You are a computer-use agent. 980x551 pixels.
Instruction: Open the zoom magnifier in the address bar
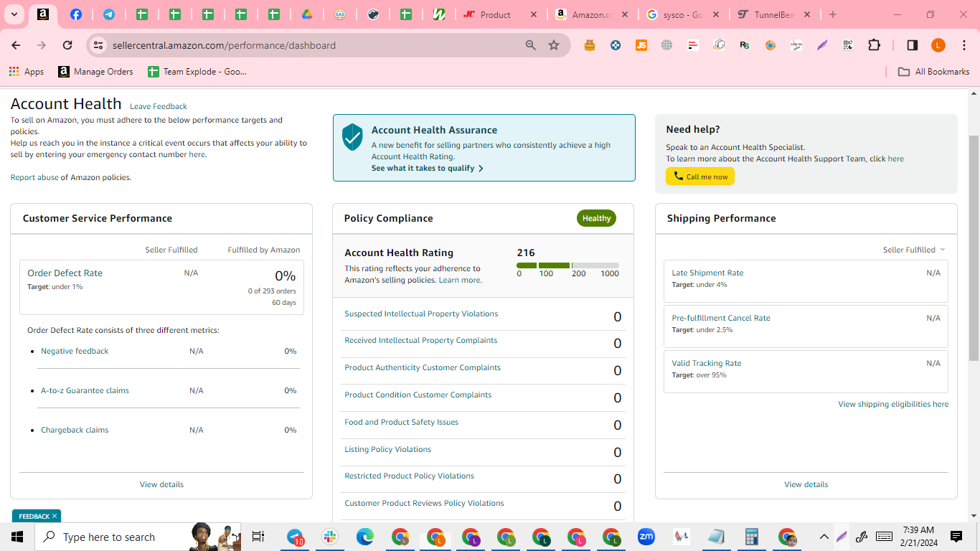531,45
